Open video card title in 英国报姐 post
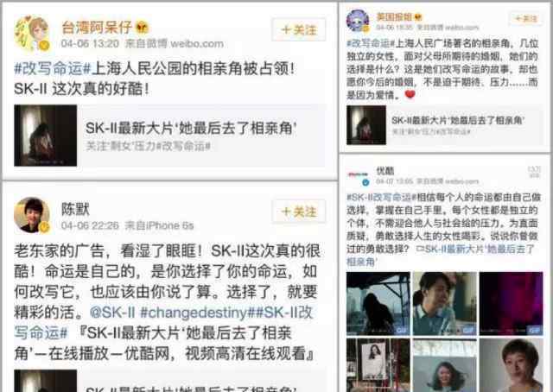Screen dimensions: 553x392 458,121
